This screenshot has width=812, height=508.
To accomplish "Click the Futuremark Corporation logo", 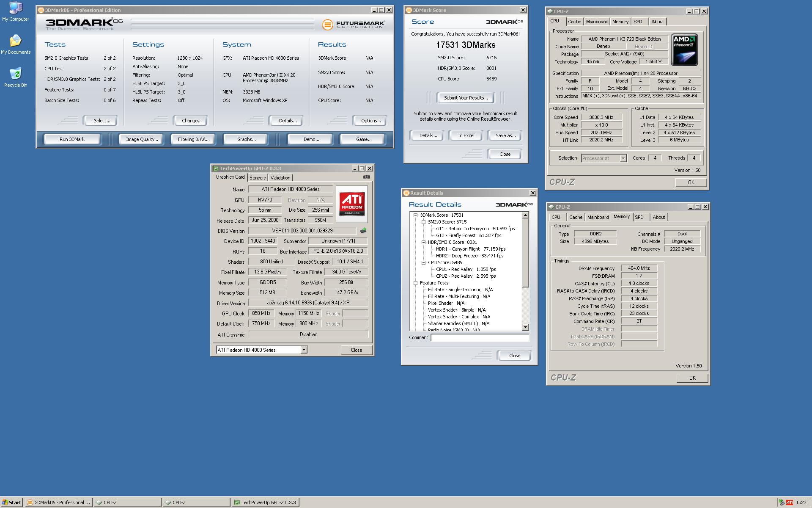I will pyautogui.click(x=354, y=25).
